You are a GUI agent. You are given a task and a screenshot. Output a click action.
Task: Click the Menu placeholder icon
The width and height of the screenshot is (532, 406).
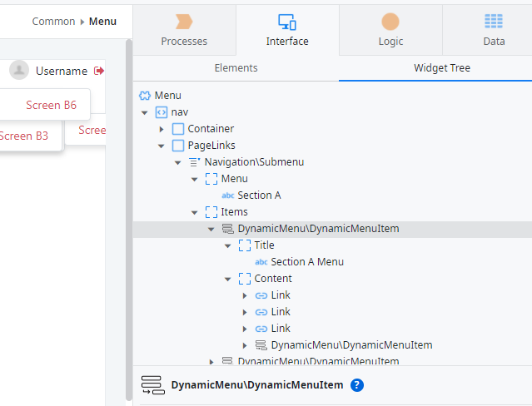coord(211,179)
